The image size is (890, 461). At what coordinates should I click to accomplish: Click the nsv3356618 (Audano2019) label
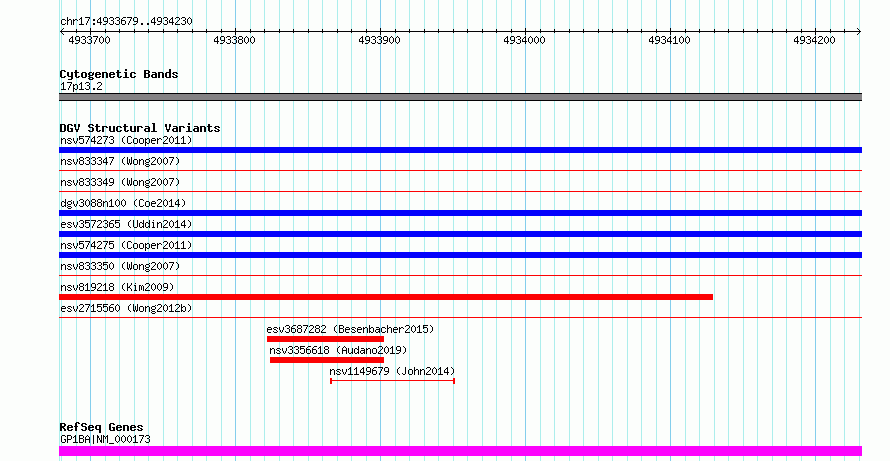point(338,350)
